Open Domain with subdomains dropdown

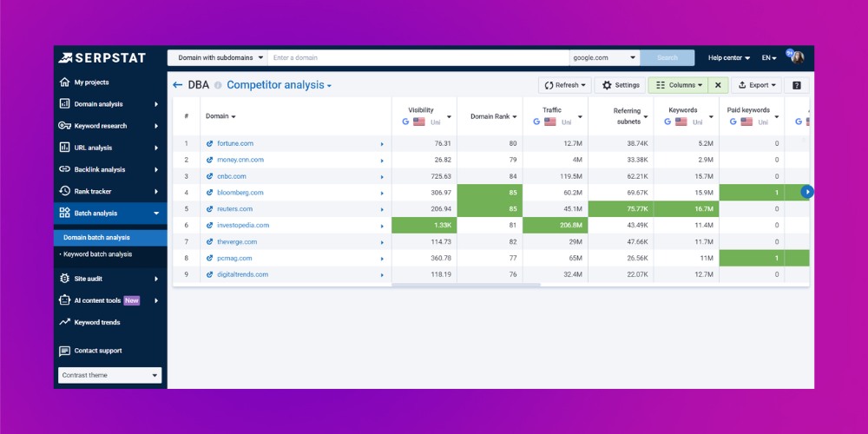coord(218,57)
